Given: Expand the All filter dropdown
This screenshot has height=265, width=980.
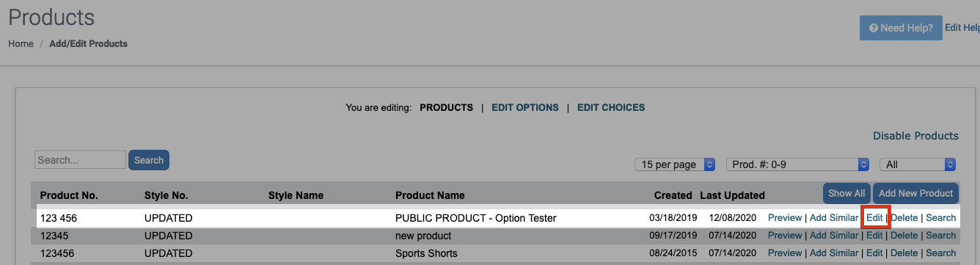Looking at the screenshot, I should [918, 164].
